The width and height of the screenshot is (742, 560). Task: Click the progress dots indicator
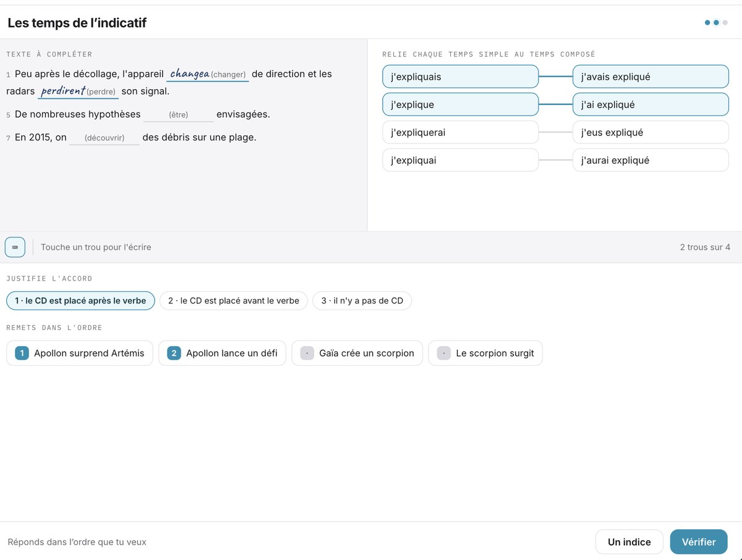click(716, 23)
